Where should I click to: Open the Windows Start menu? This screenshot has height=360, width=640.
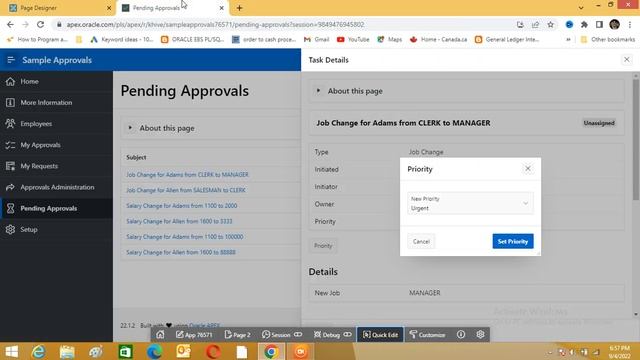point(11,351)
